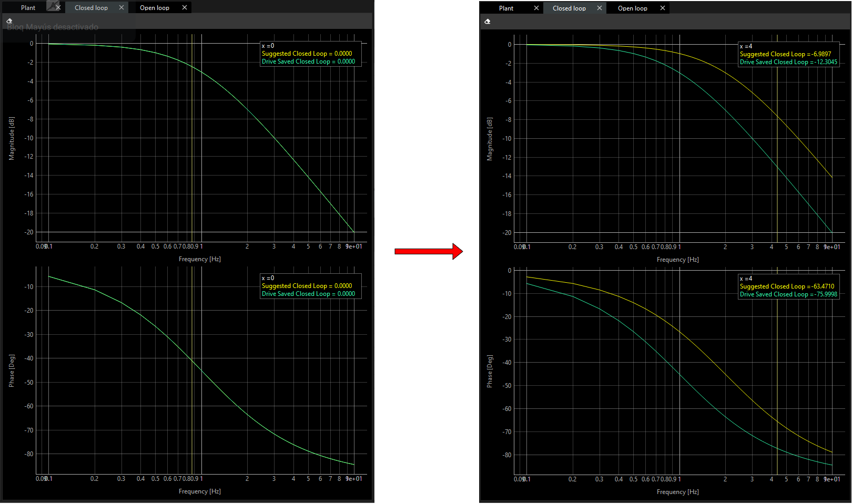
Task: Click the Frequency [Hz] axis label under left magnitude plot
Action: (199, 259)
